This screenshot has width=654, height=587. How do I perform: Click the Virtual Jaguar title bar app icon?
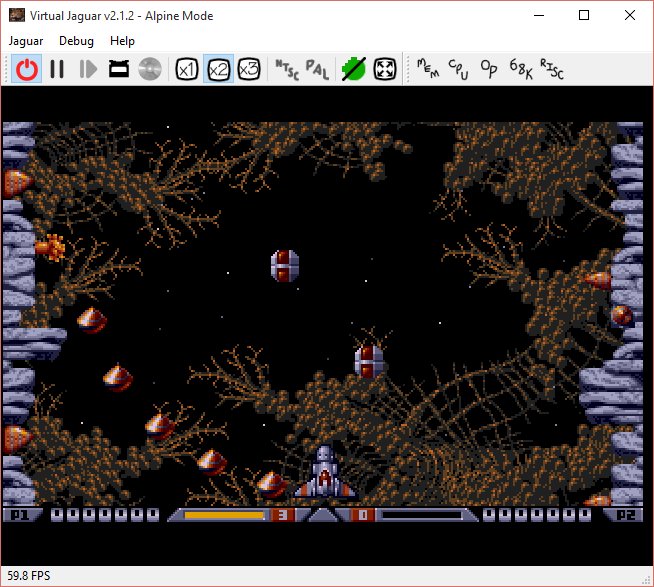[17, 15]
